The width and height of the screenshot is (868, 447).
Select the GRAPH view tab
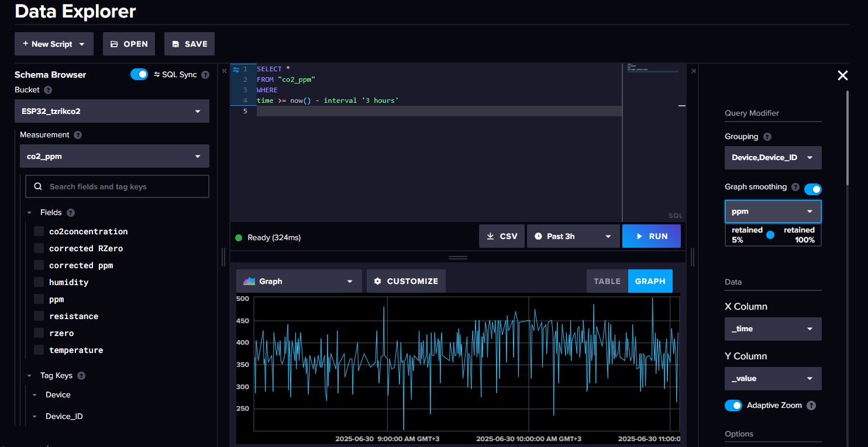pos(650,281)
